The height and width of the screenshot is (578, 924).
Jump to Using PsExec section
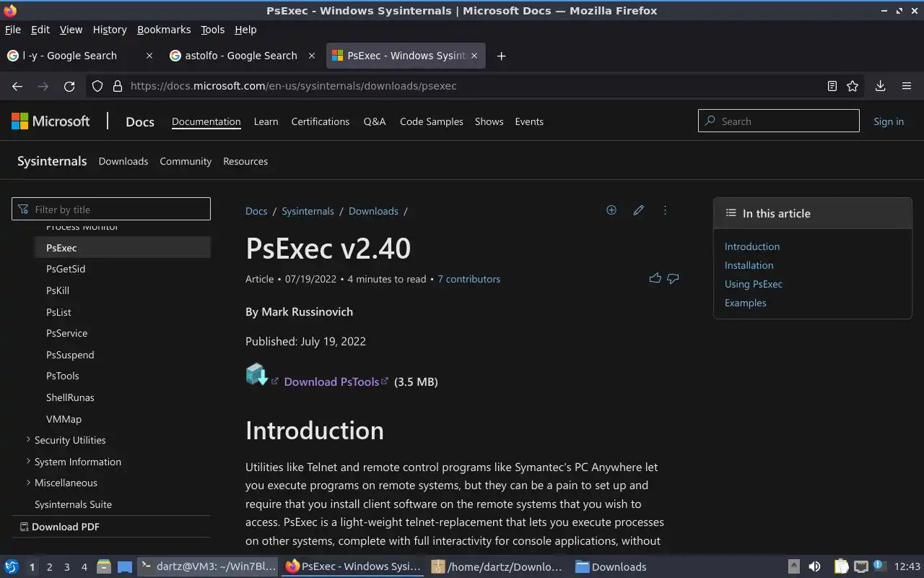754,284
